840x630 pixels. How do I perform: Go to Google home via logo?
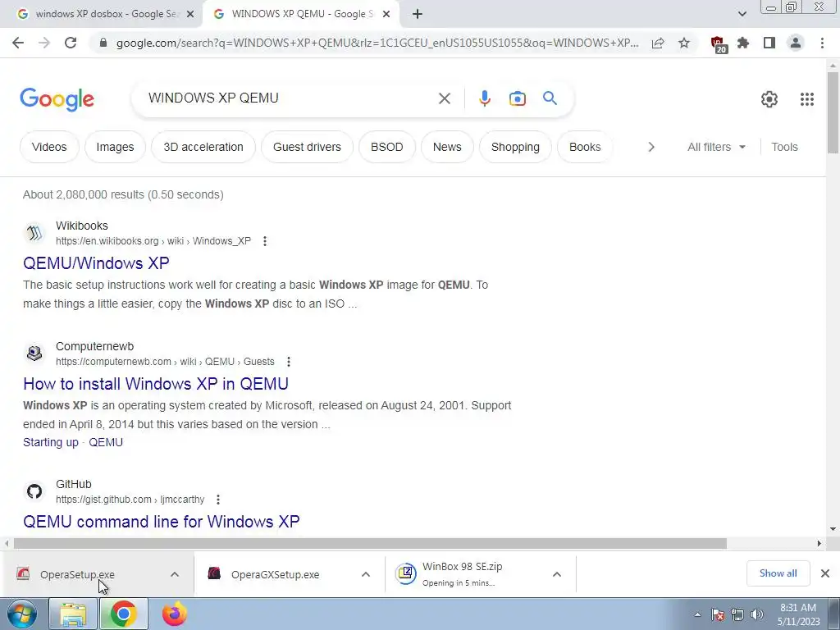(x=57, y=99)
